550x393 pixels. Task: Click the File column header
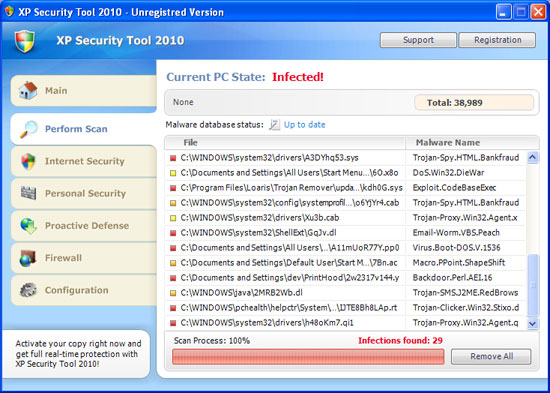[x=285, y=143]
